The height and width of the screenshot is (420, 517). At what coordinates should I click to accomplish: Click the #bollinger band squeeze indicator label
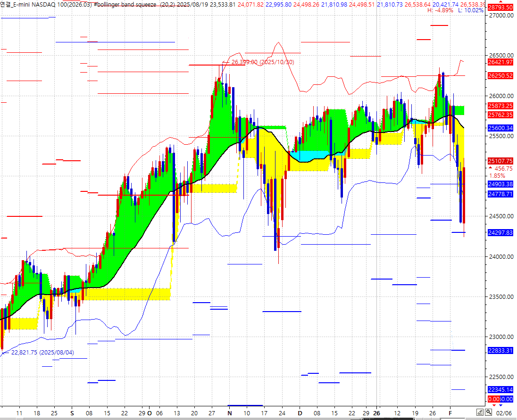coord(125,4)
